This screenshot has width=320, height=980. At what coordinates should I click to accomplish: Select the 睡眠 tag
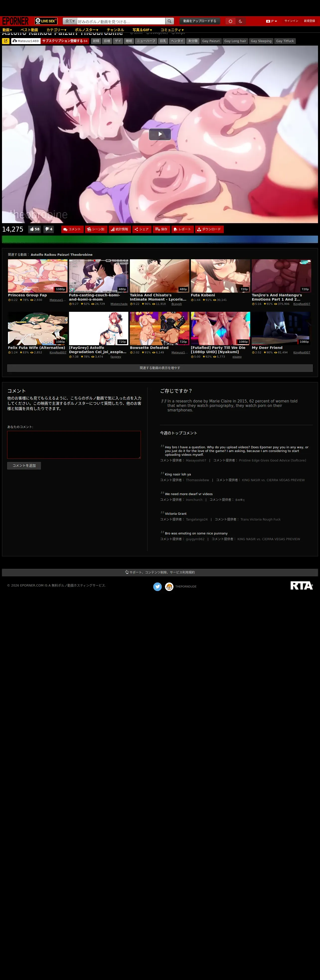[x=129, y=41]
